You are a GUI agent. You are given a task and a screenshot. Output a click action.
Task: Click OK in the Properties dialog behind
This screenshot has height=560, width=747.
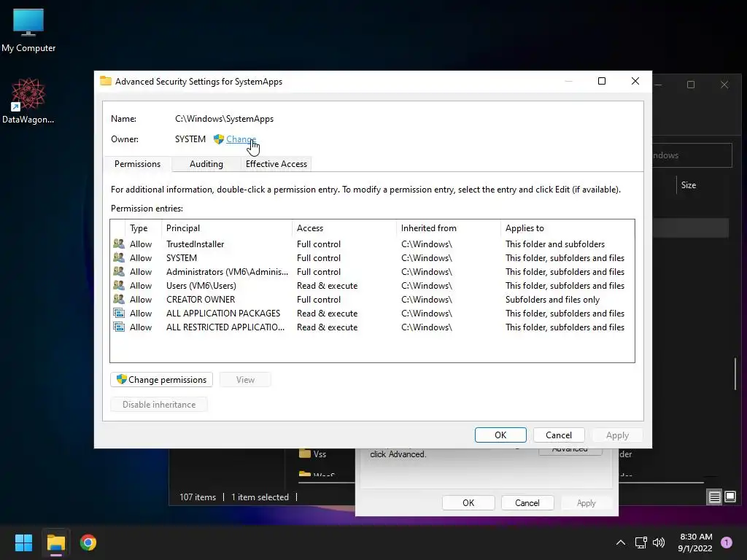click(468, 503)
